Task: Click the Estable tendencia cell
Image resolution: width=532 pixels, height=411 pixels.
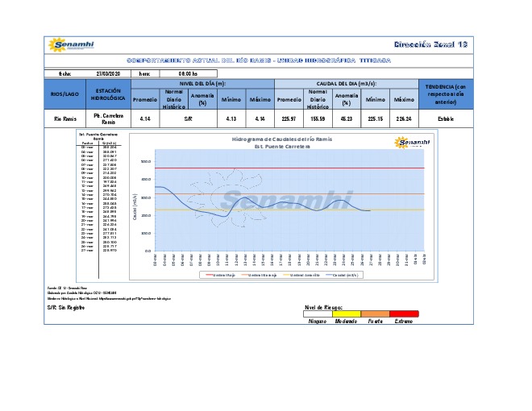Action: tap(444, 118)
